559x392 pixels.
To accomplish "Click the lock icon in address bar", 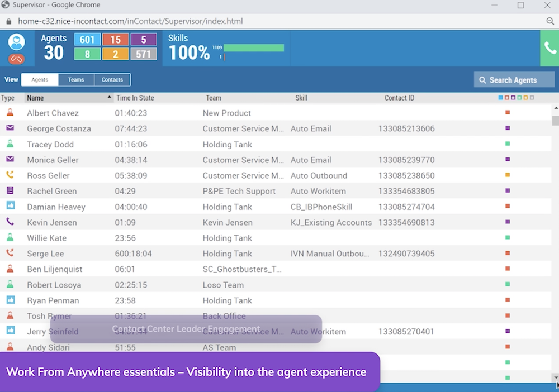I will coord(8,21).
